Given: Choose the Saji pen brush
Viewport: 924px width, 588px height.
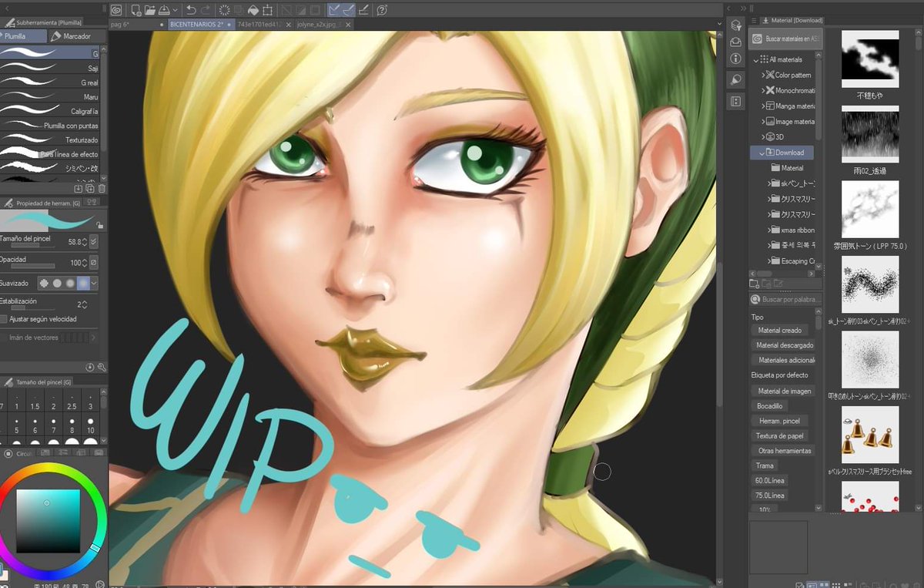Looking at the screenshot, I should coord(49,68).
